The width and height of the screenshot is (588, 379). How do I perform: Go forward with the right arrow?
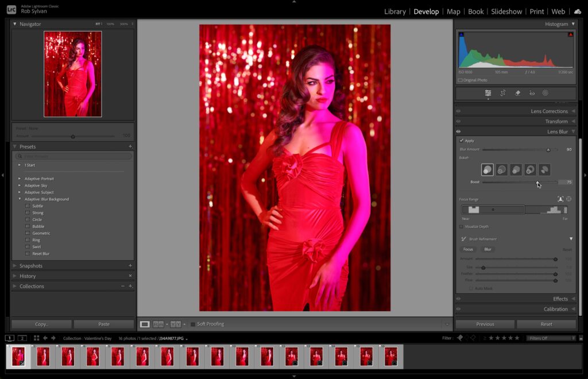tap(53, 338)
